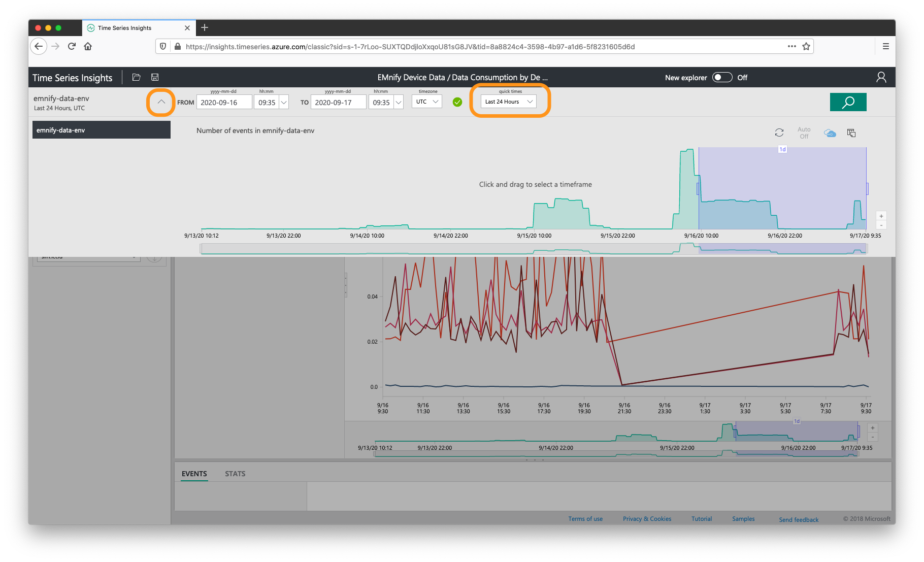Zoom out the lower mini-chart with minus
The image size is (924, 562).
coord(873,437)
